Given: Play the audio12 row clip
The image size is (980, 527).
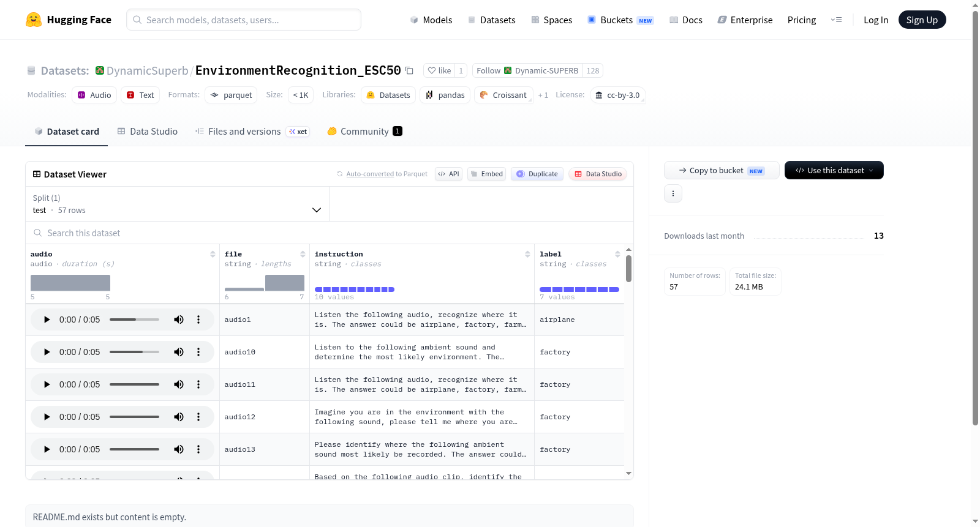Looking at the screenshot, I should click(47, 417).
